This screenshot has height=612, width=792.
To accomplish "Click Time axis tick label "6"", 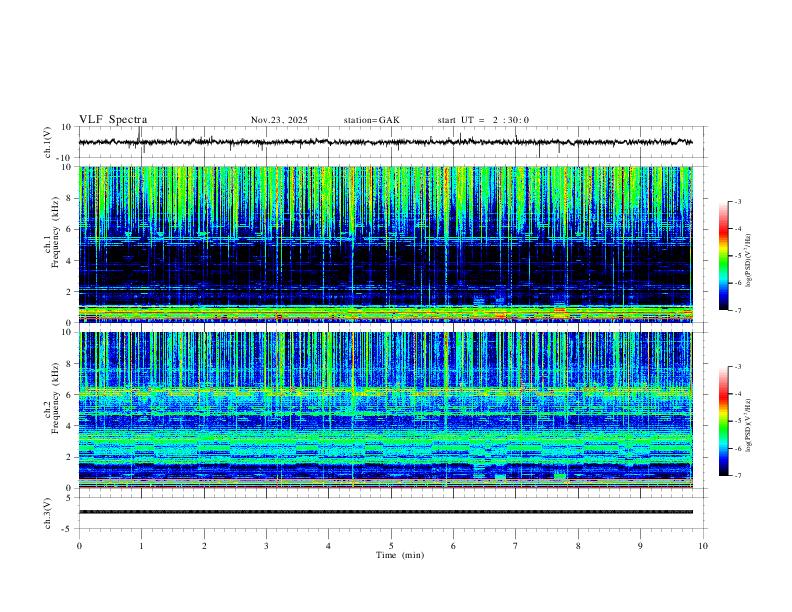I will click(454, 546).
